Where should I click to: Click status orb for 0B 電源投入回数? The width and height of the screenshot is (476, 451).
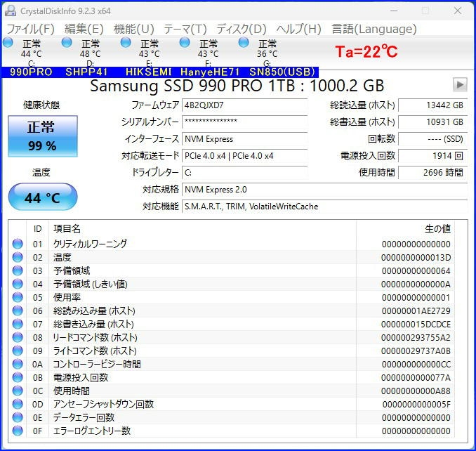(x=18, y=377)
